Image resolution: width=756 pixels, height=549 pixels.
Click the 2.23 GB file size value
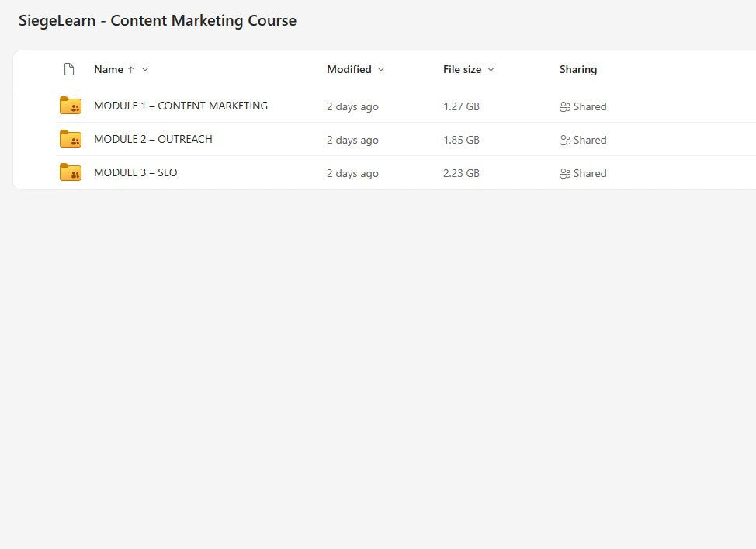click(x=461, y=173)
